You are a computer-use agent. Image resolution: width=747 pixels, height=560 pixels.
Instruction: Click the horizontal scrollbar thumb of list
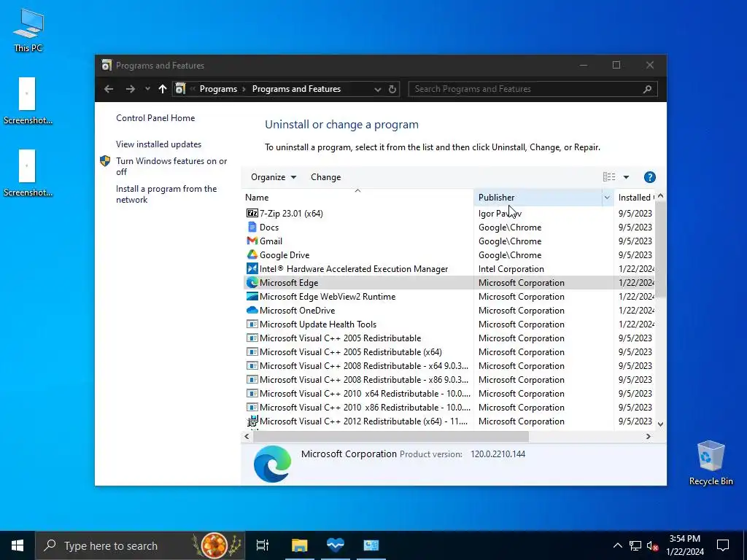coord(390,436)
